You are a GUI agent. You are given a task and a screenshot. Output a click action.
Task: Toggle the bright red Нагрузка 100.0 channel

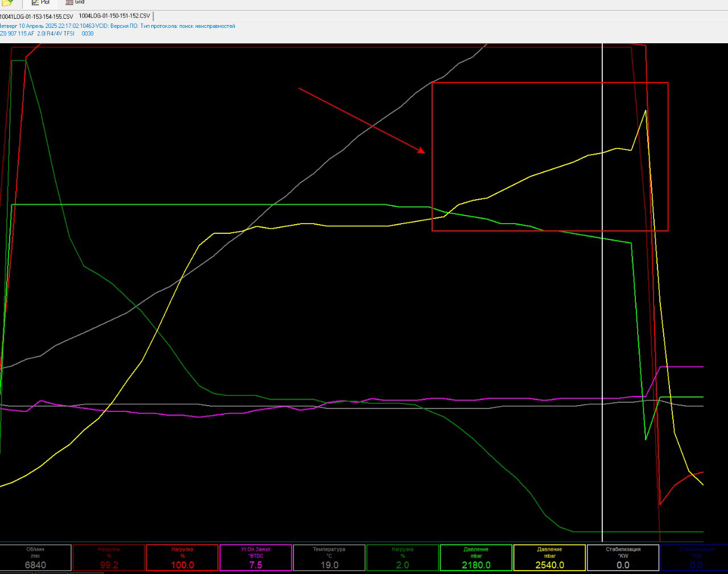coord(182,558)
